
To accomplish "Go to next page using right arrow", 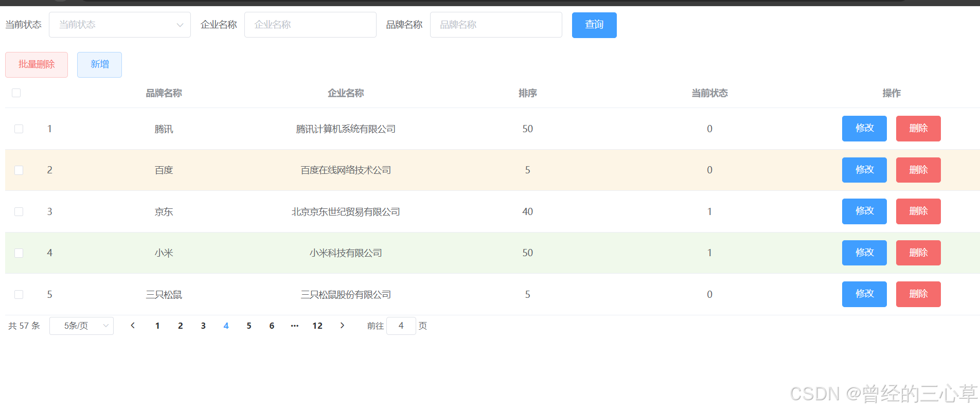I will [x=342, y=326].
